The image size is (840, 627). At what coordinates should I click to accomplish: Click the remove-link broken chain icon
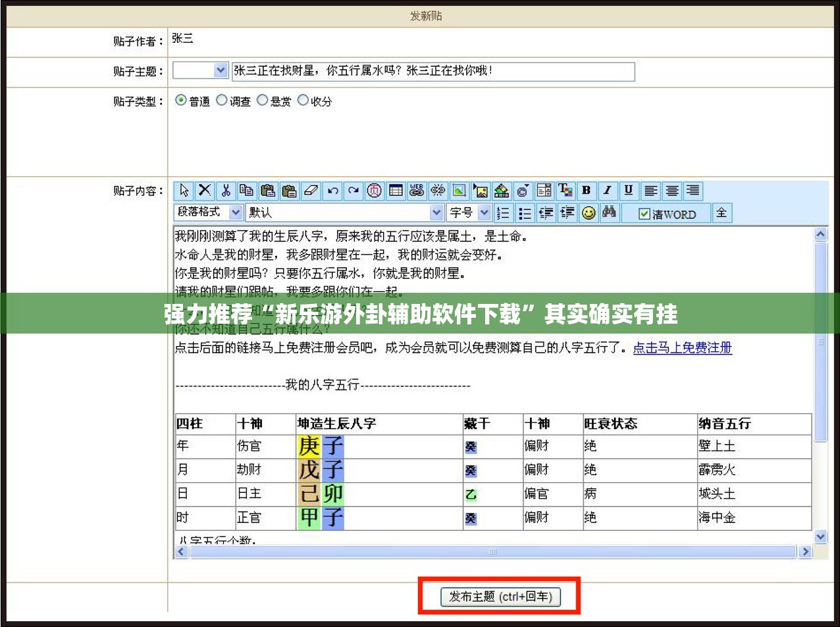pos(438,191)
